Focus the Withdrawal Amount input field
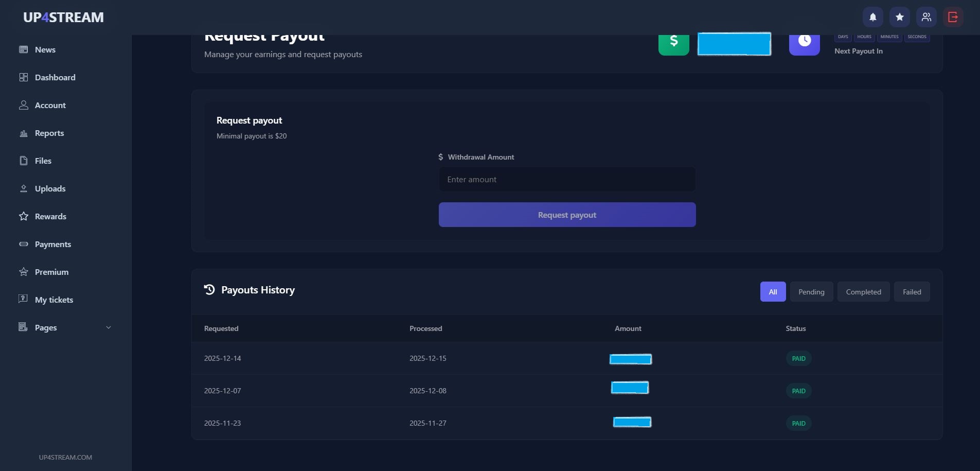The height and width of the screenshot is (471, 980). coord(567,179)
